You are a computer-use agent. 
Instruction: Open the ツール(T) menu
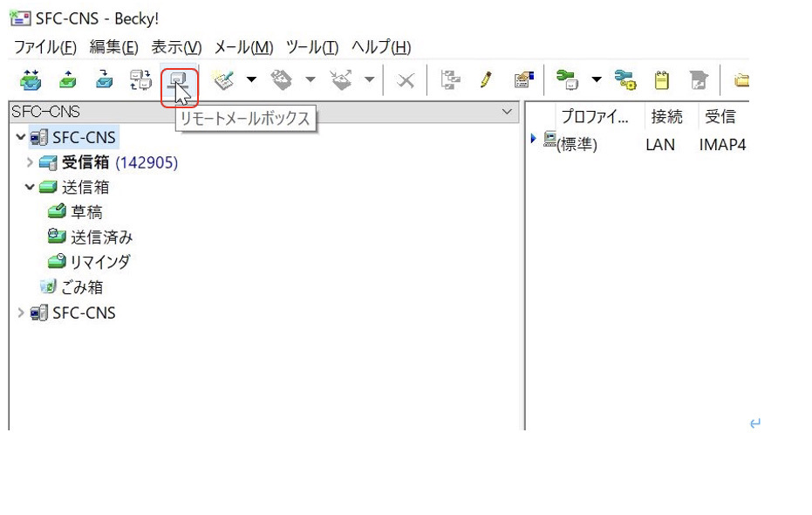coord(314,47)
